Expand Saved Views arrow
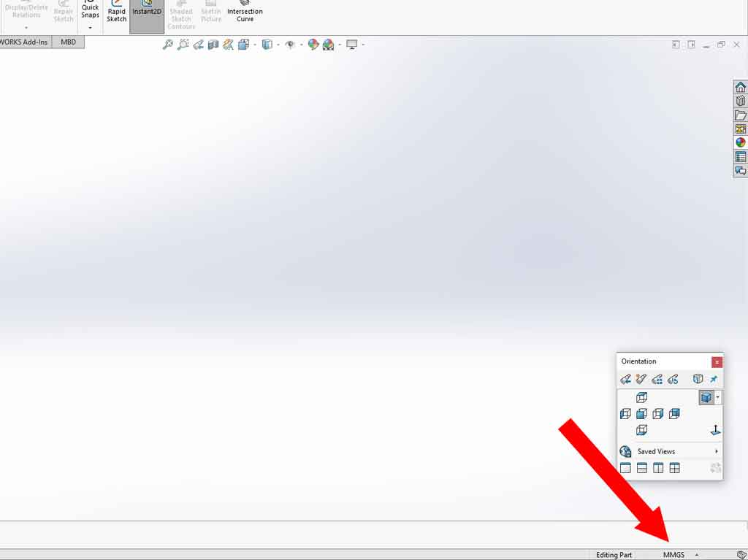The height and width of the screenshot is (560, 748). click(716, 451)
